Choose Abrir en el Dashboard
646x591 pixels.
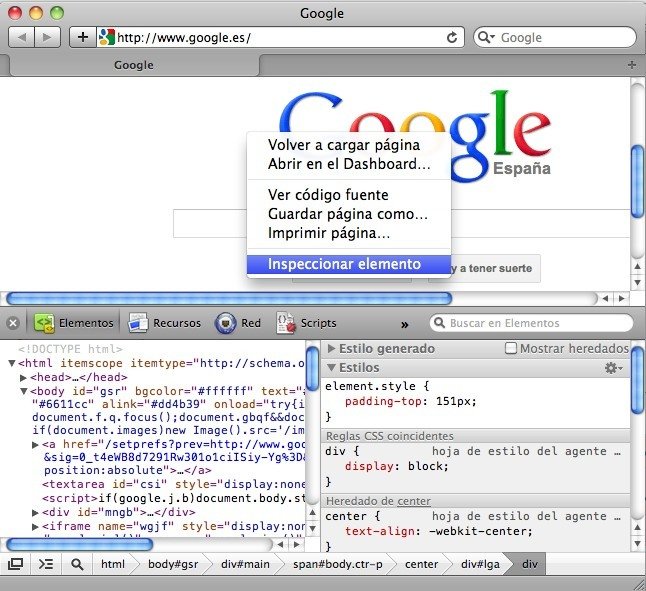[x=349, y=164]
